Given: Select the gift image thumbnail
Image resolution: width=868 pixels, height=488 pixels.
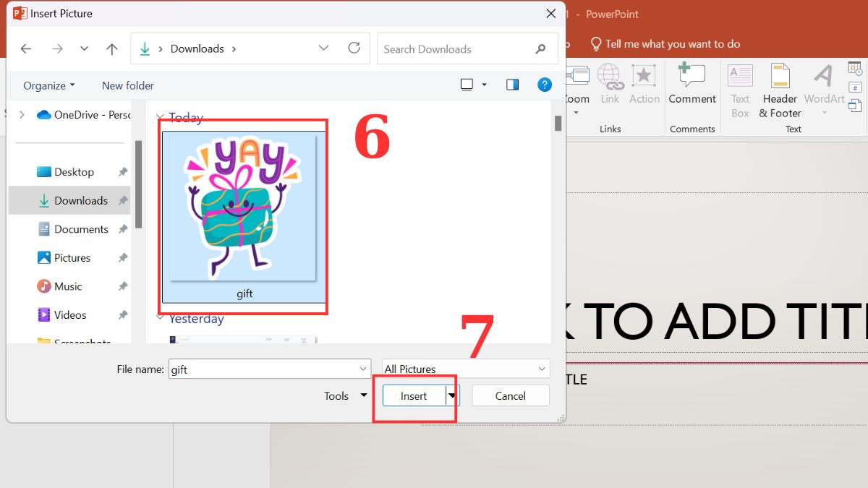Looking at the screenshot, I should [244, 207].
